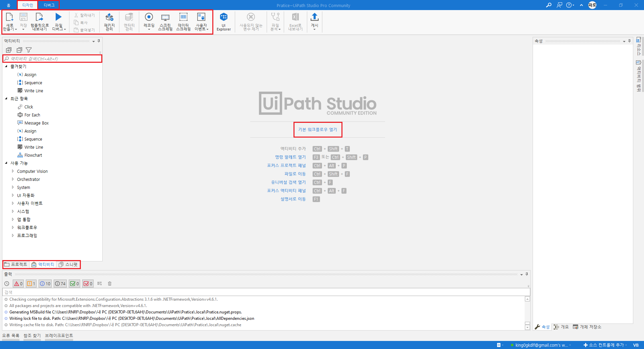The image size is (644, 349).
Task: Run 파일 디버그 with the play icon
Action: (58, 17)
